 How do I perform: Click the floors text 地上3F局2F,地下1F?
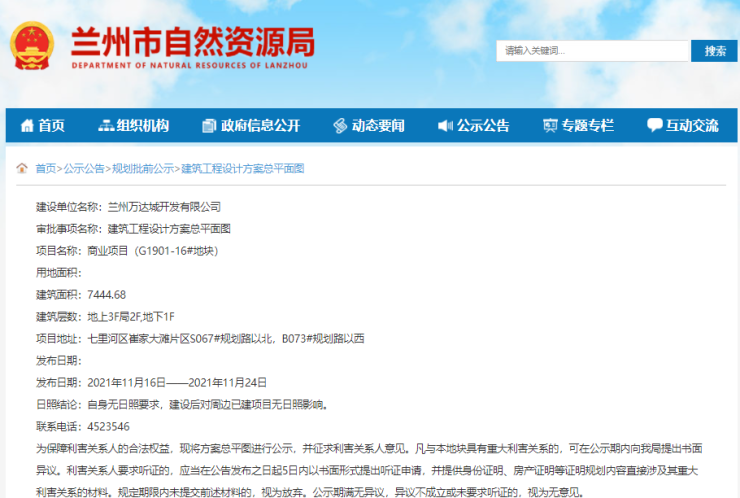pos(131,316)
